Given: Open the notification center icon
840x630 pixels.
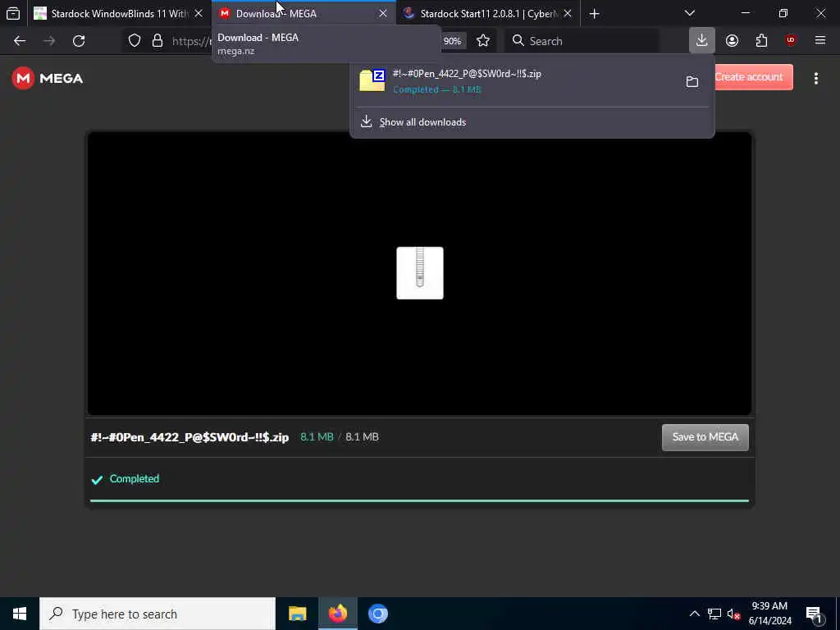Looking at the screenshot, I should (x=815, y=614).
